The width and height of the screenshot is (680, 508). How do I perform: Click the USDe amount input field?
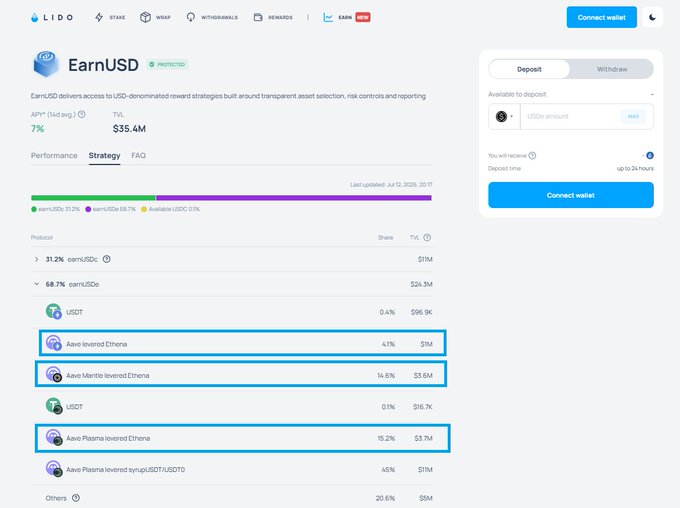click(x=570, y=116)
